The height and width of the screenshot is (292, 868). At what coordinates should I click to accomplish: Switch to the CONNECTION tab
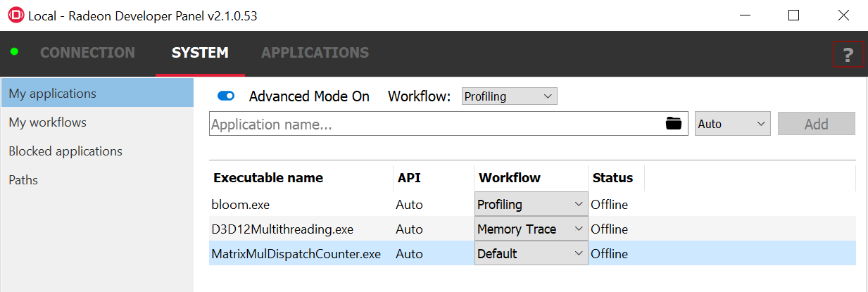click(87, 53)
